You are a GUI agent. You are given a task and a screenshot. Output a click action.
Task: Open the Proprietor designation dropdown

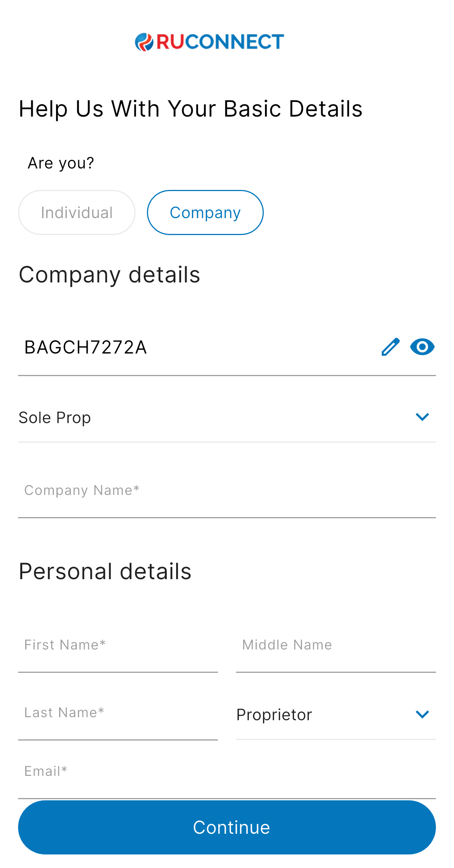point(324,715)
